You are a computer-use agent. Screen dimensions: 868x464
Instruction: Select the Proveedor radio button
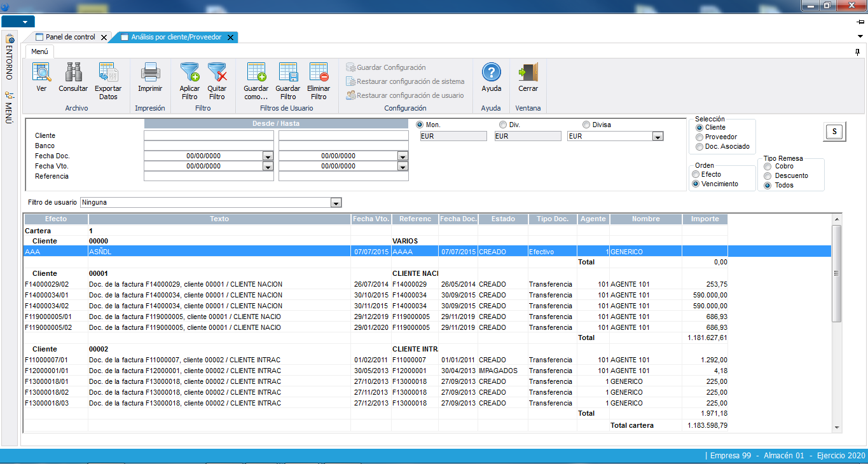point(699,137)
